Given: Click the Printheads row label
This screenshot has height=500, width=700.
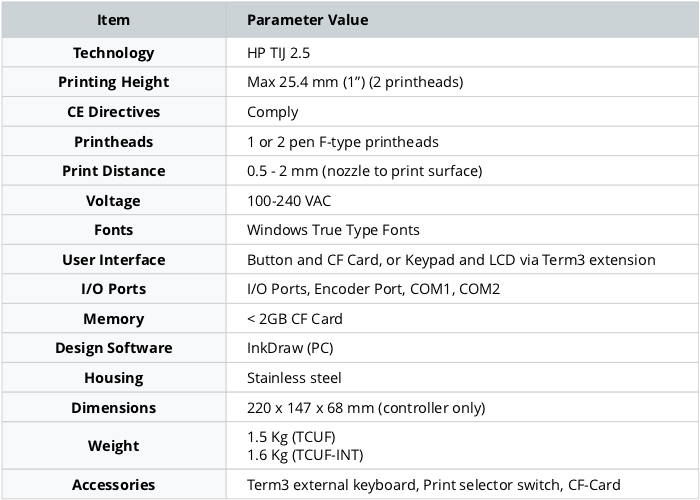Looking at the screenshot, I should tap(113, 142).
